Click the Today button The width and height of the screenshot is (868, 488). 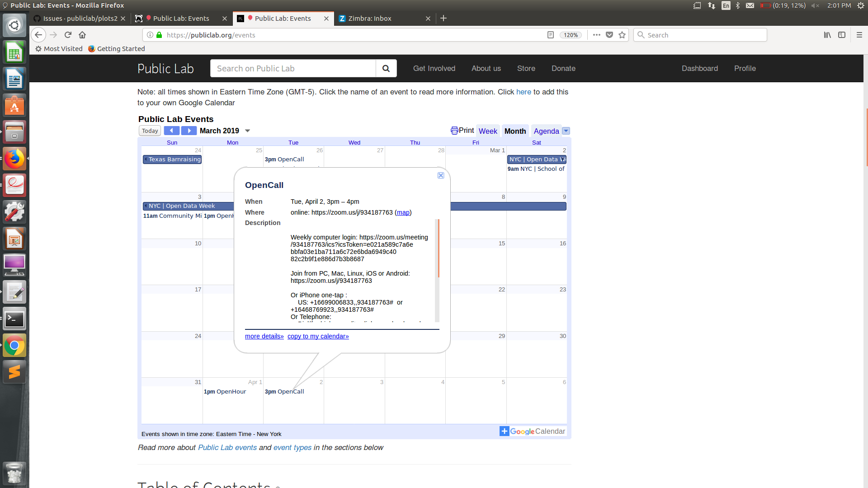(x=150, y=131)
